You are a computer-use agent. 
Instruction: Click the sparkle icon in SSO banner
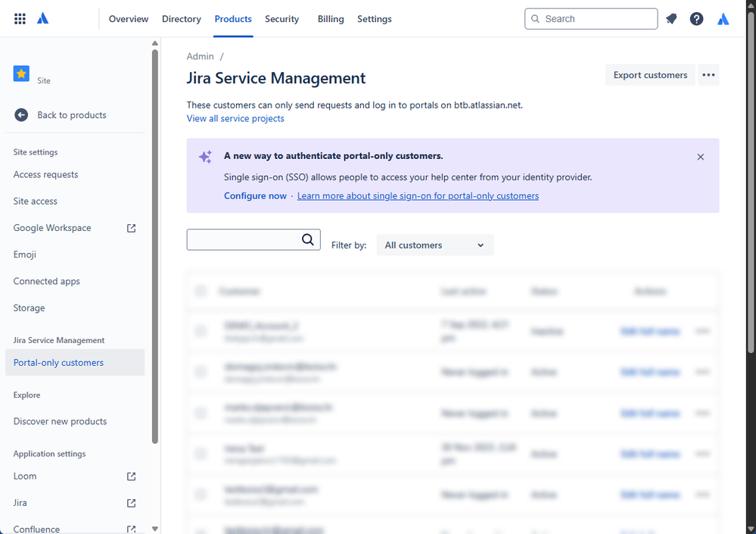point(205,157)
